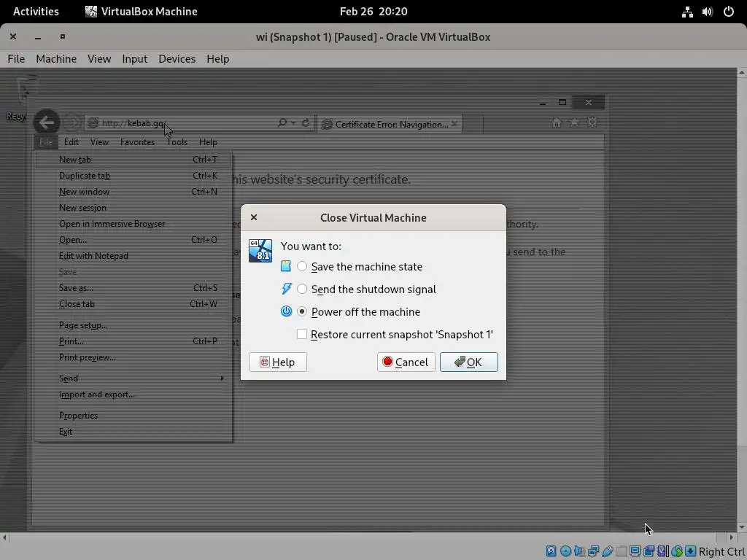Screen dimensions: 747x560
Task: Click the optical disc status bar icon
Action: pos(565,551)
